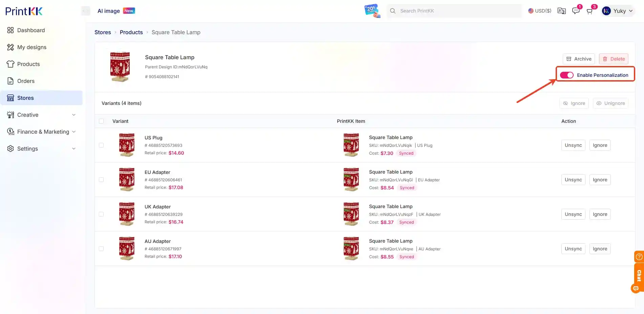Image resolution: width=644 pixels, height=314 pixels.
Task: Click the PrintKK search field
Action: tap(454, 10)
